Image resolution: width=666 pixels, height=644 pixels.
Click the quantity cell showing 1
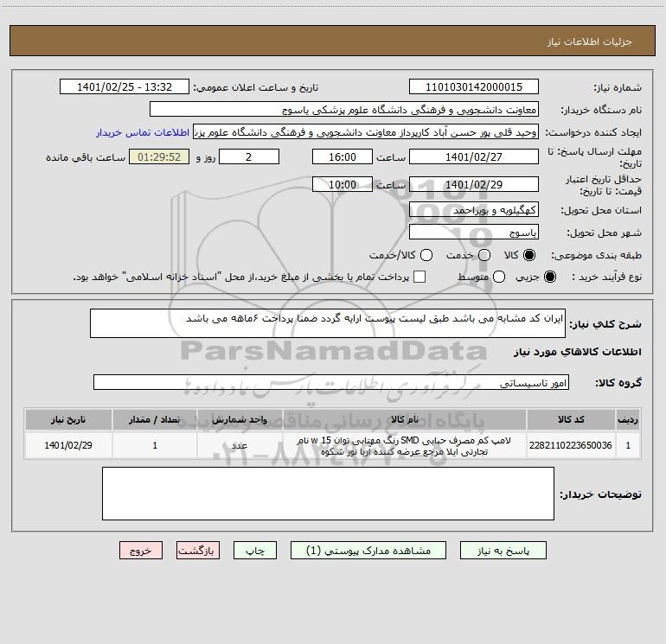click(155, 445)
